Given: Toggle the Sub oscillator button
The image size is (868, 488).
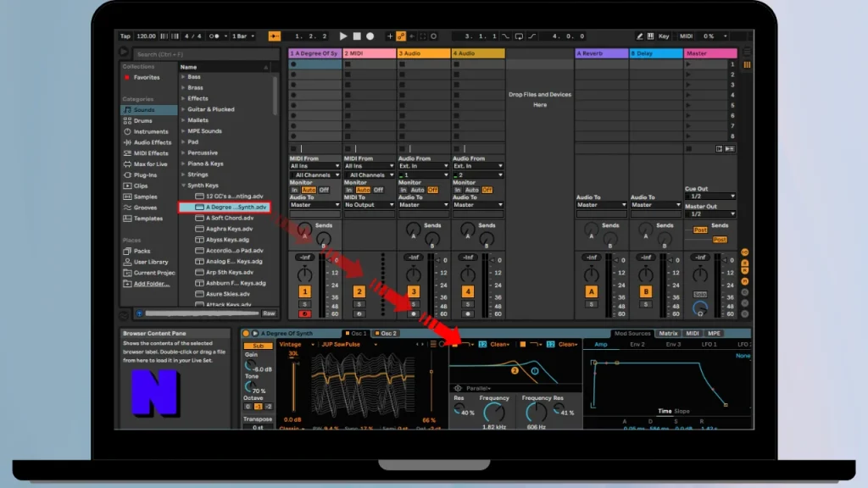Looking at the screenshot, I should pos(258,346).
